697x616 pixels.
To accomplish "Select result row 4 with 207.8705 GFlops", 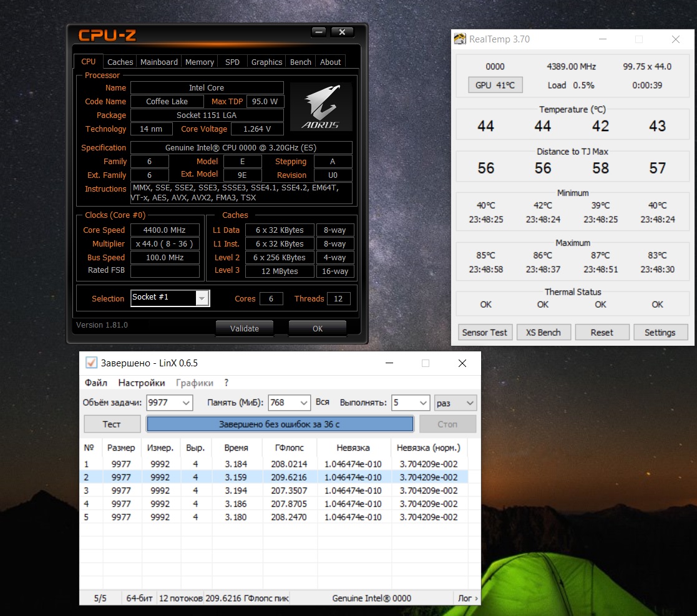I will (274, 504).
